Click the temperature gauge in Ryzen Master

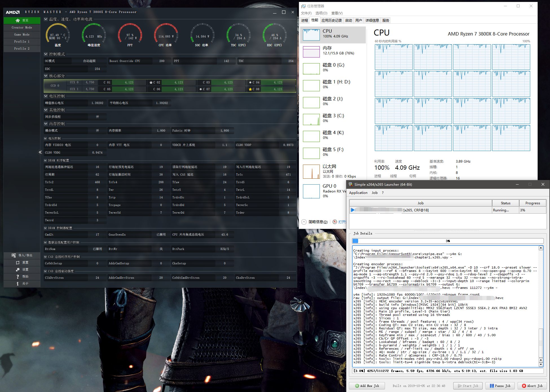click(58, 35)
